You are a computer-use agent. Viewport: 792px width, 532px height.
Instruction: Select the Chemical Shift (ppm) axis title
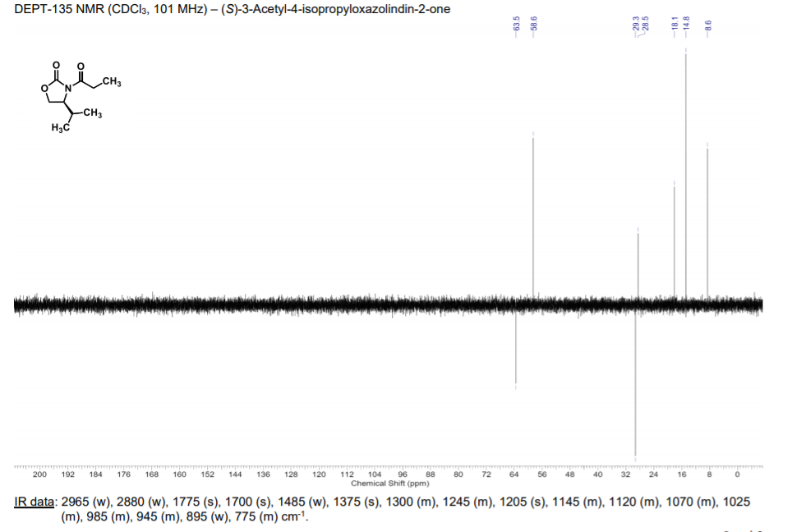(x=389, y=483)
